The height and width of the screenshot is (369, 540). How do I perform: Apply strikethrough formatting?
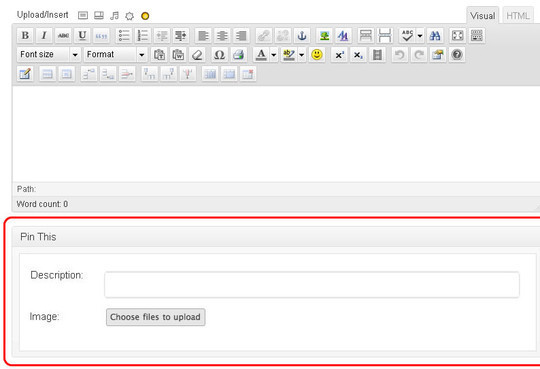63,35
